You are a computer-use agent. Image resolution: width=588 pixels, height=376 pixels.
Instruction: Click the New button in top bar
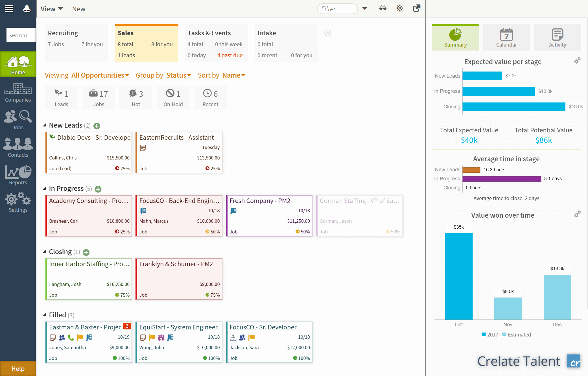pos(78,9)
